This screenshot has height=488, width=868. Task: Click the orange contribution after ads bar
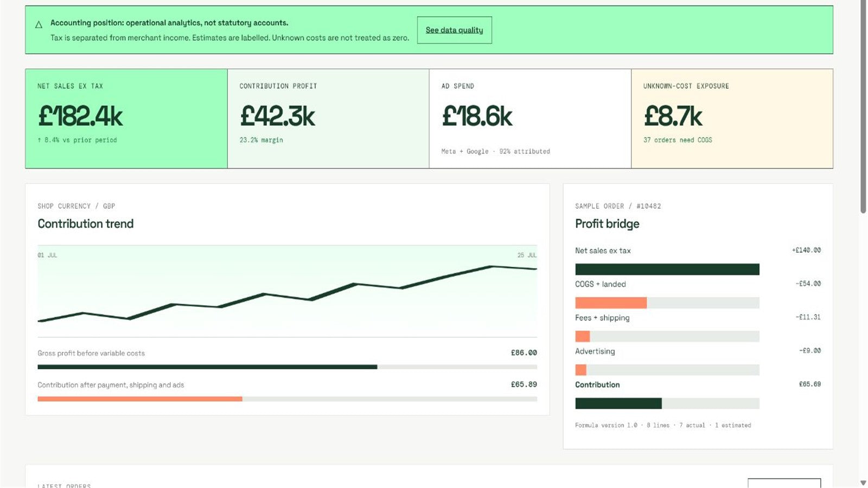(140, 399)
